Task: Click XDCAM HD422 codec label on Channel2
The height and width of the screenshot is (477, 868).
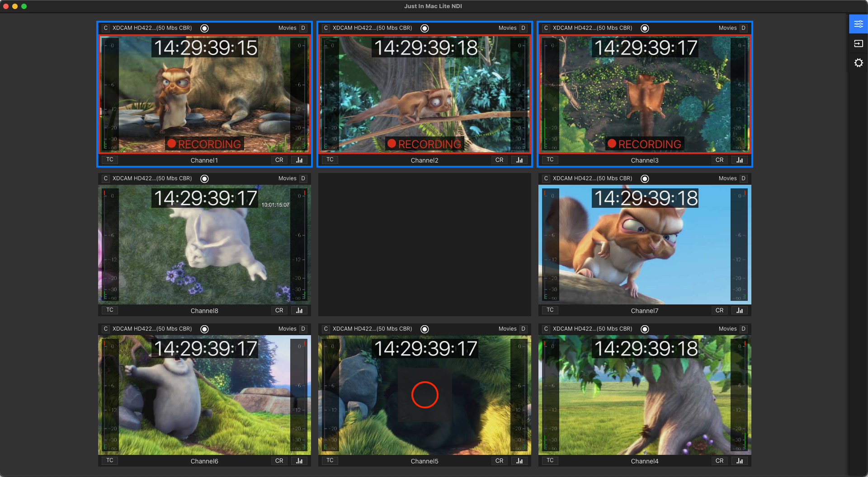Action: [x=372, y=28]
